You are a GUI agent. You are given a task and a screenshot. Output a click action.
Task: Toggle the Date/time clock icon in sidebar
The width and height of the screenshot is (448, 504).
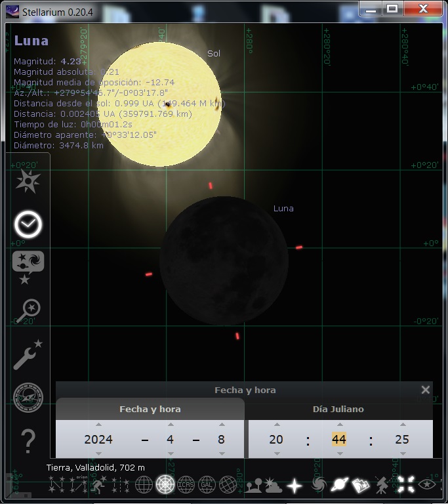pyautogui.click(x=28, y=224)
